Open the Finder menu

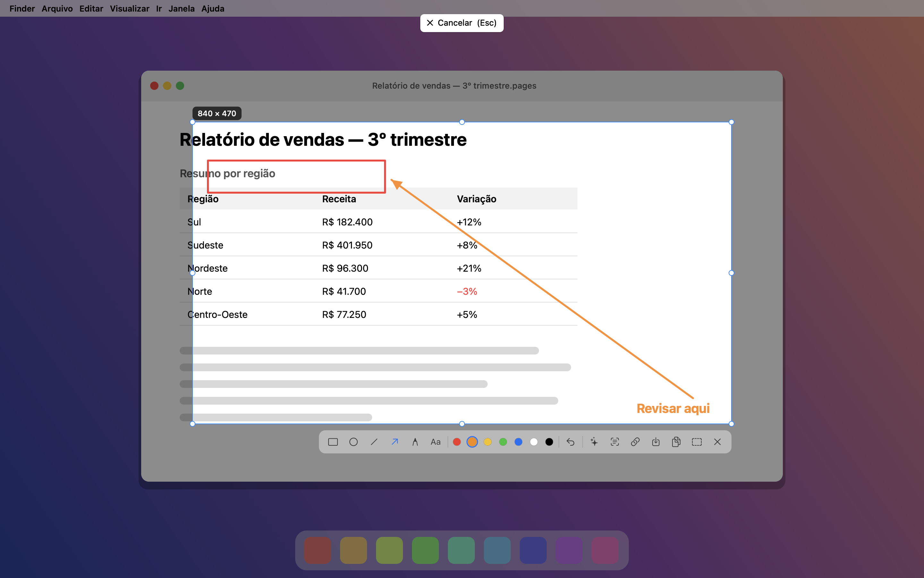tap(22, 8)
